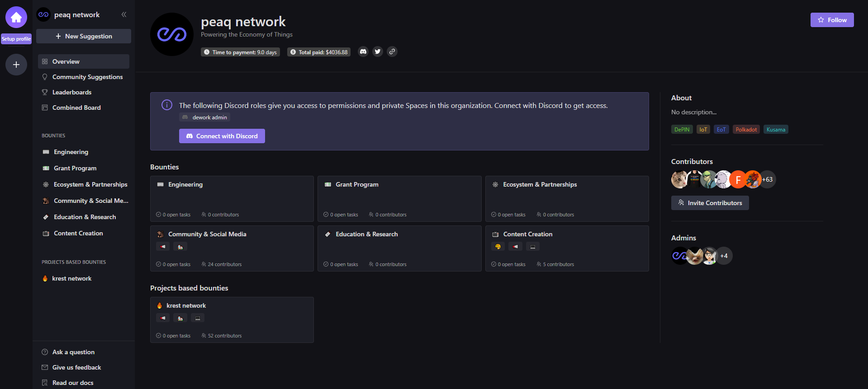Select Combined Board in the sidebar

pyautogui.click(x=76, y=108)
